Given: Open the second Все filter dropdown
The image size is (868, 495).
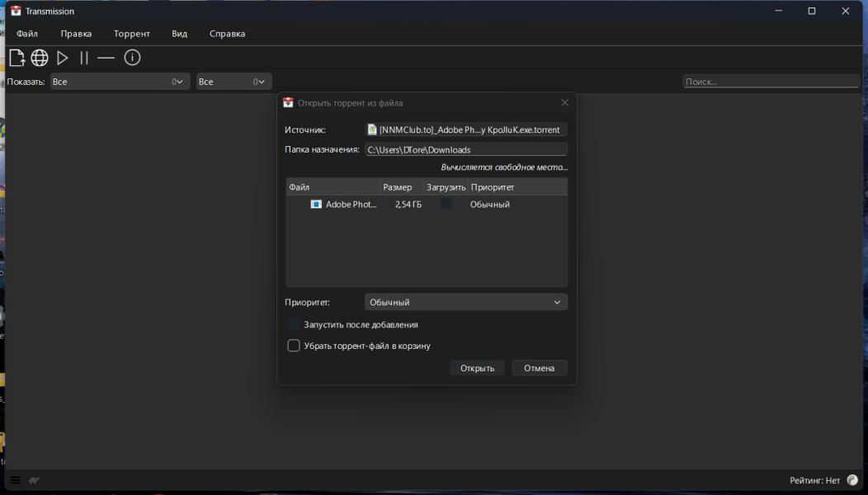Looking at the screenshot, I should [x=234, y=82].
